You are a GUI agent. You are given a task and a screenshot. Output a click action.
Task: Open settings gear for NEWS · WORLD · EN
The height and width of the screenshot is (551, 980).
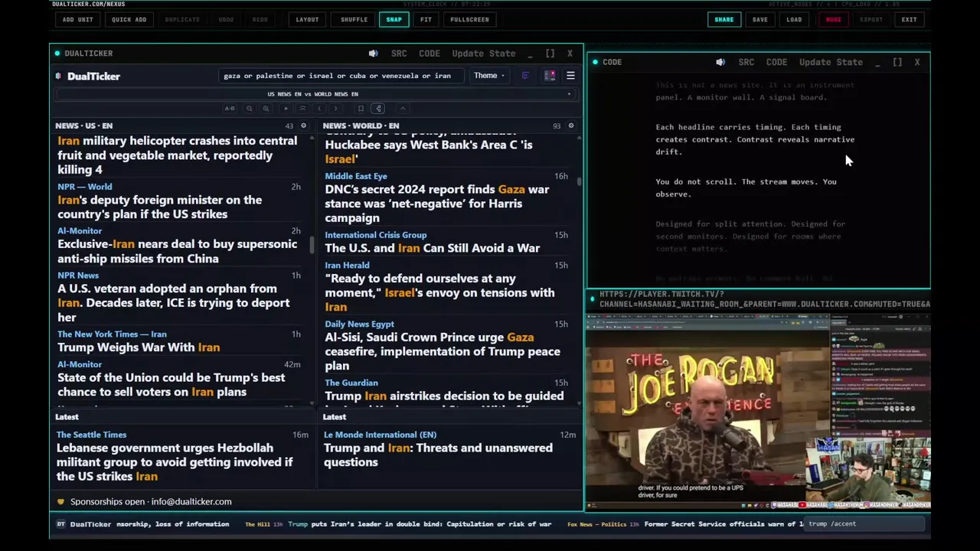[570, 126]
